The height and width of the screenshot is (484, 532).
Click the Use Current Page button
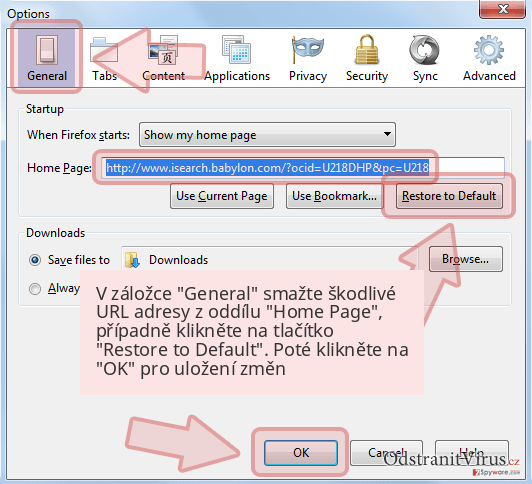pyautogui.click(x=222, y=196)
